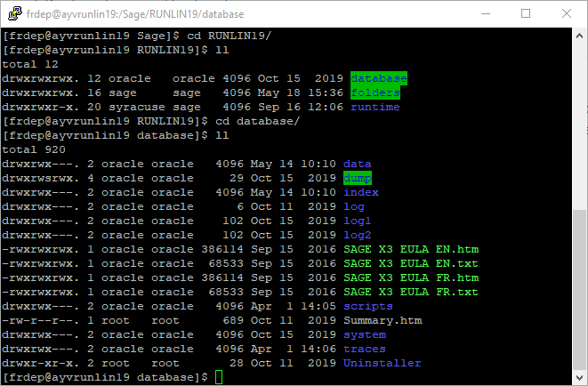Maximize the PuTTY terminal window
Viewport: 588px width, 386px height.
(x=526, y=14)
